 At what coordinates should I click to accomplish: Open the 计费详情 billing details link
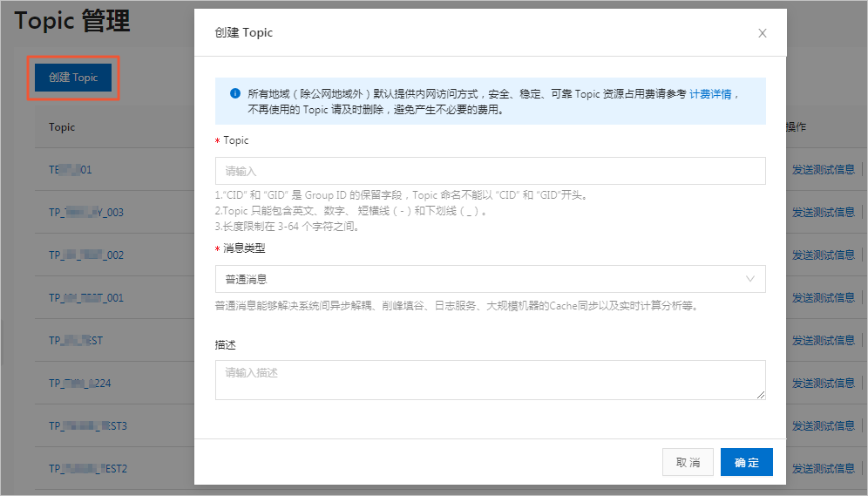click(x=710, y=94)
